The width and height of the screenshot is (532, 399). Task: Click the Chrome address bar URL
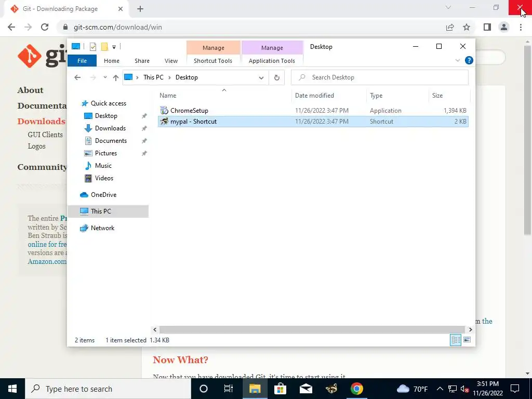tap(118, 27)
